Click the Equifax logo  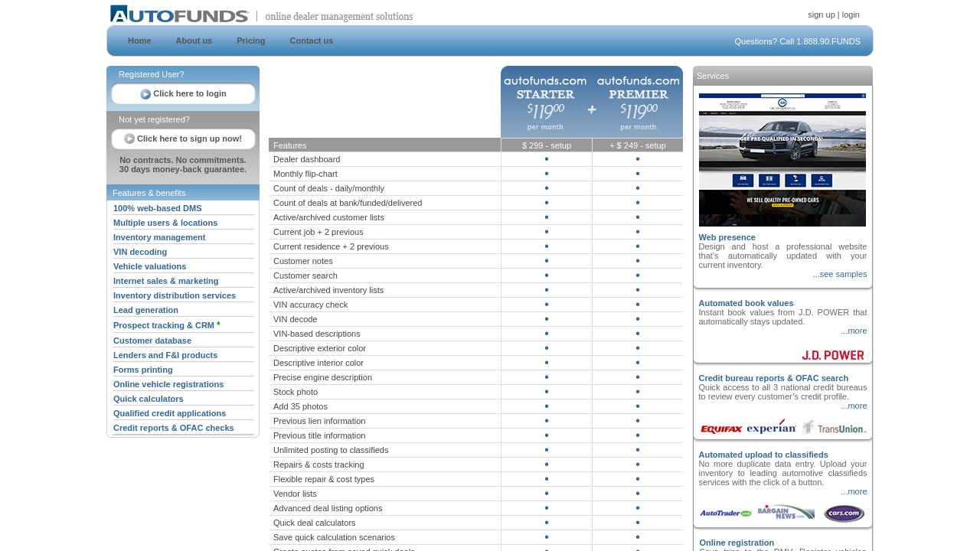coord(721,429)
